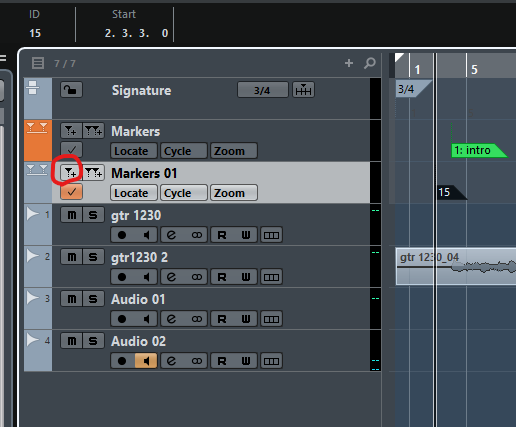
Task: Open Process Bars dialog on Signature track
Action: click(303, 90)
